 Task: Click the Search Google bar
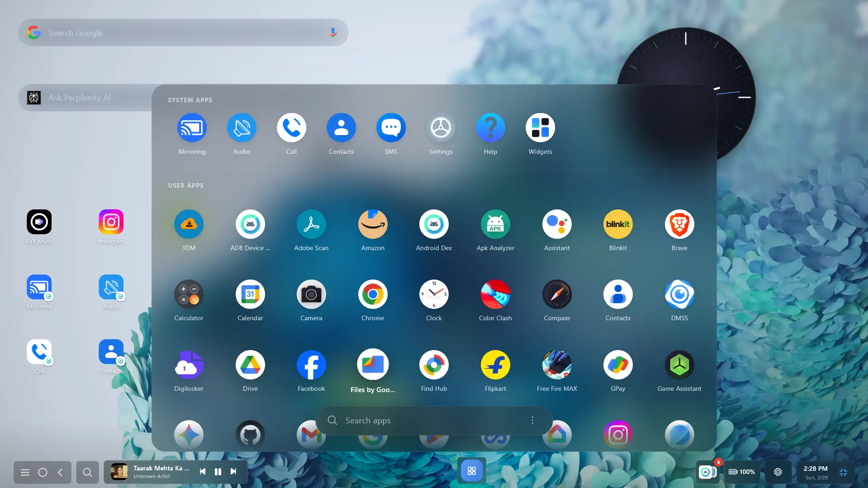click(183, 33)
